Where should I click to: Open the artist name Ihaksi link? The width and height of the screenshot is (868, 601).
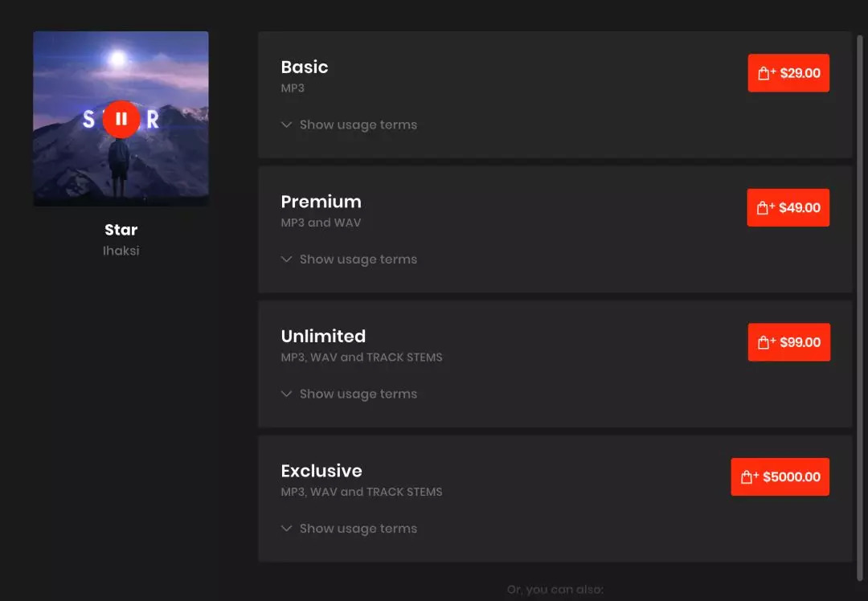point(121,251)
